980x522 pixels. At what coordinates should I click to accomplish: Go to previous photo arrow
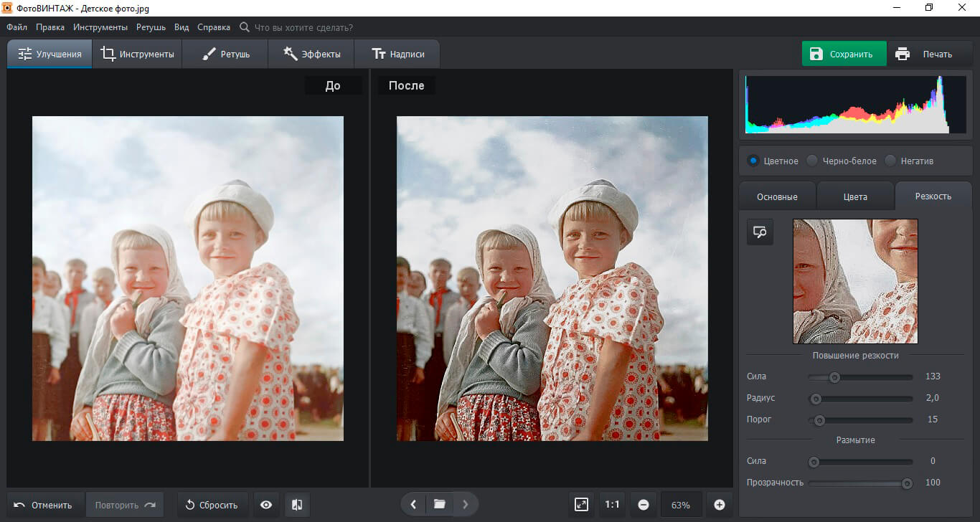[413, 504]
